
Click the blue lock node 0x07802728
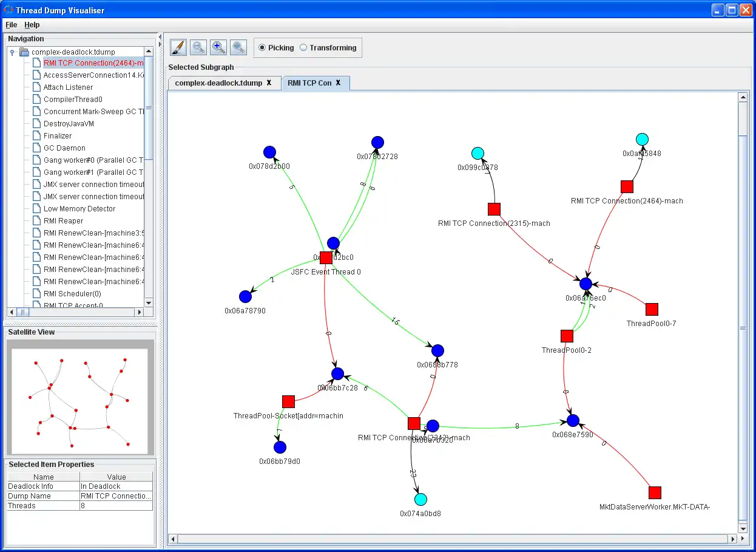point(377,142)
